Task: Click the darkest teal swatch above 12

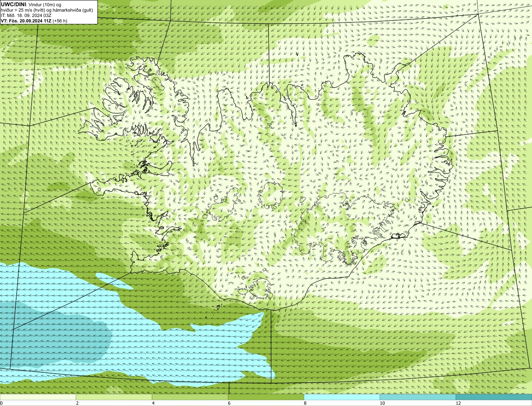Action: (x=494, y=397)
